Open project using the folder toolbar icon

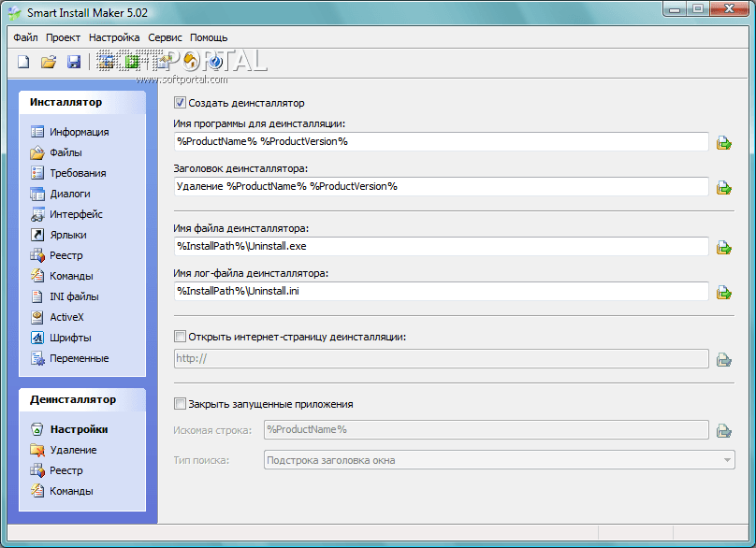49,62
